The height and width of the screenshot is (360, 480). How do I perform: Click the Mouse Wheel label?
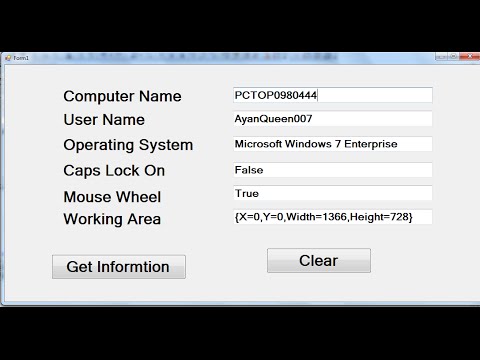point(112,197)
